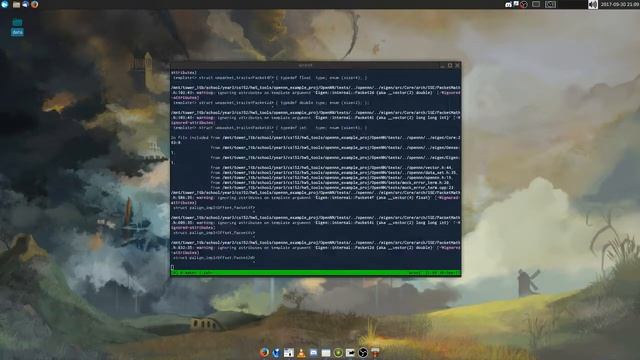Open the terminal icon in the dock
640x360 pixels.
click(350, 353)
